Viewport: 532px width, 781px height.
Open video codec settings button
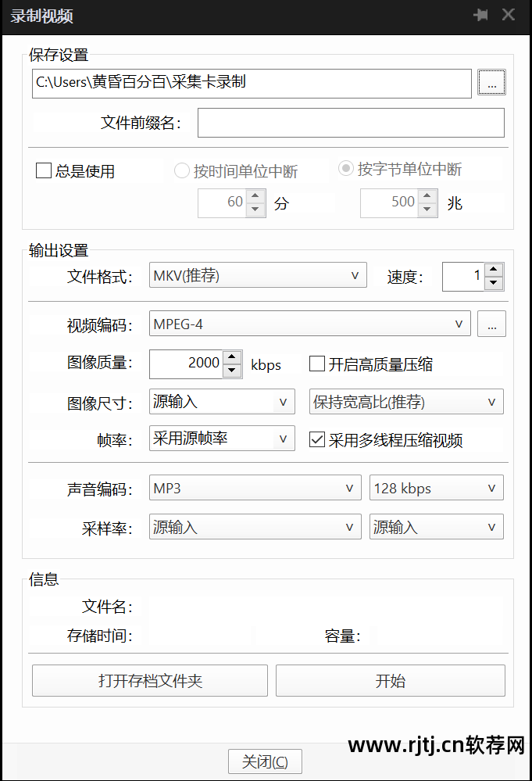point(491,324)
